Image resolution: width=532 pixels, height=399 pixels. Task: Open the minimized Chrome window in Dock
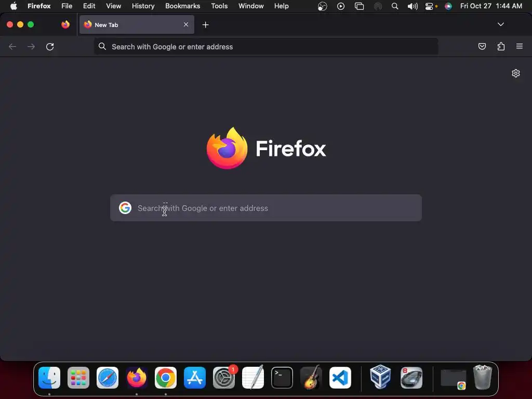[453, 379]
